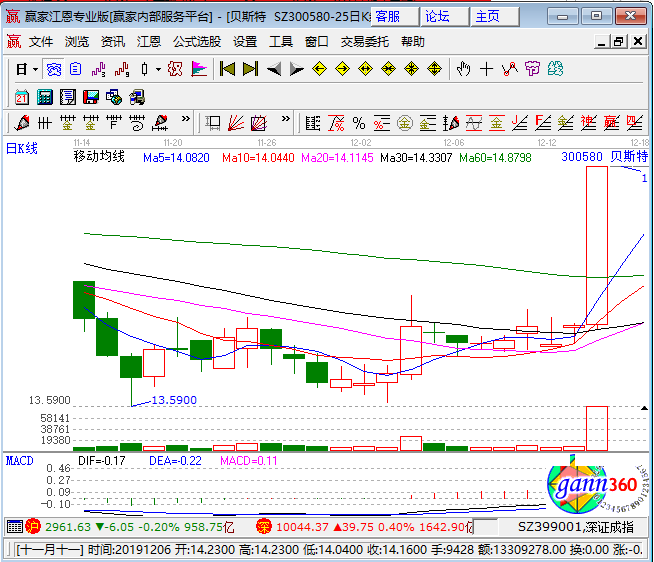Viewport: 654px width, 562px height.
Task: Click yellow diamond horizontal expand icon
Action: pos(365,69)
